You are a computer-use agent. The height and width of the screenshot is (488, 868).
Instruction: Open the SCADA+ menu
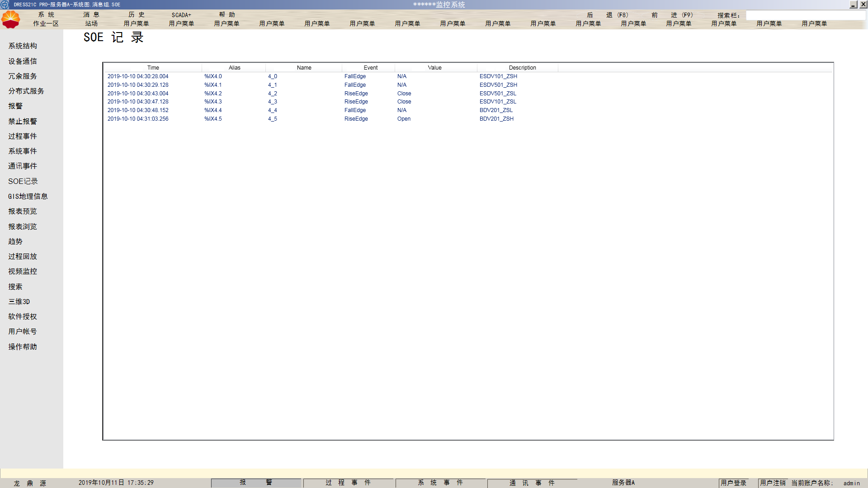[181, 15]
